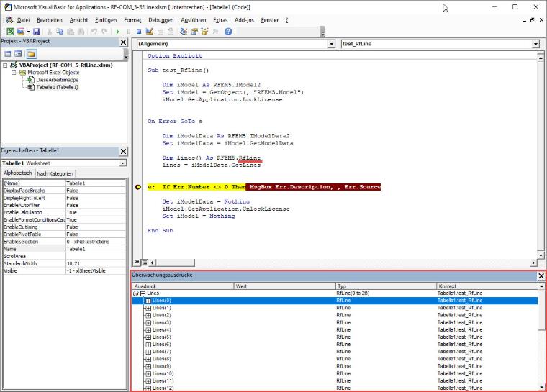Viewport: 547px width, 392px height.
Task: Click the Cut scissors icon
Action: (x=49, y=32)
